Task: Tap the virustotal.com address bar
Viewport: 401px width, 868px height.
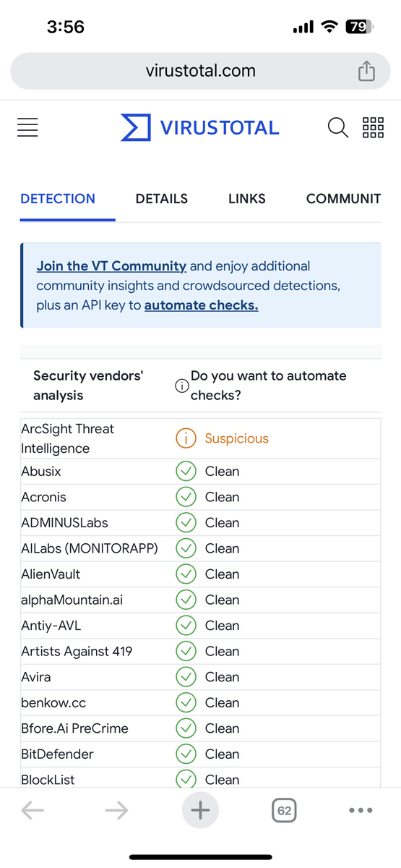Action: tap(200, 71)
